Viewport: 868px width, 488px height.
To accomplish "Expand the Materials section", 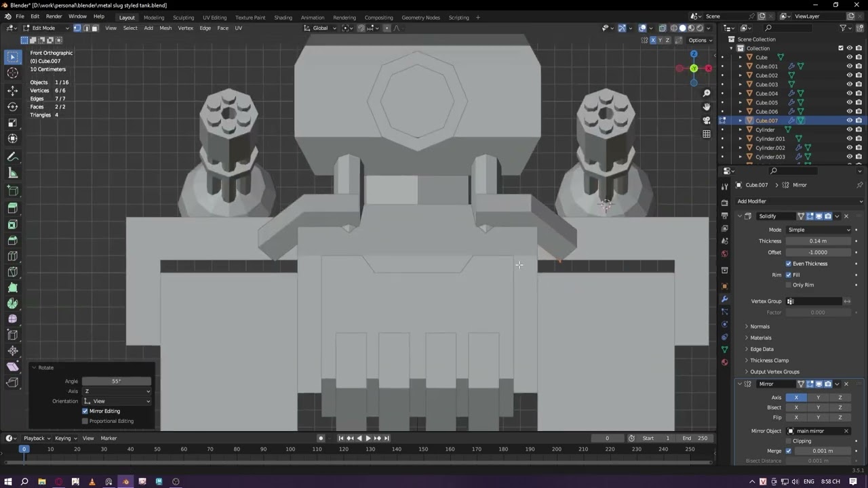I will coord(760,338).
